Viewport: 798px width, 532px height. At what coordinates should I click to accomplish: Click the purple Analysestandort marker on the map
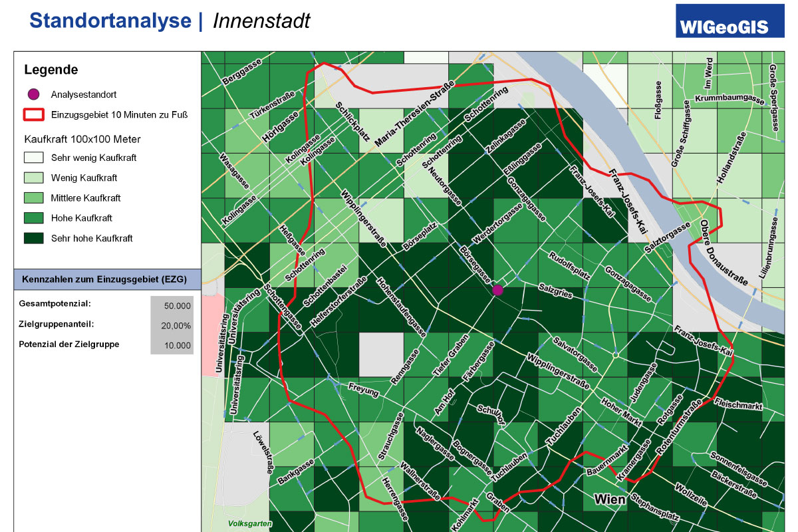[497, 290]
